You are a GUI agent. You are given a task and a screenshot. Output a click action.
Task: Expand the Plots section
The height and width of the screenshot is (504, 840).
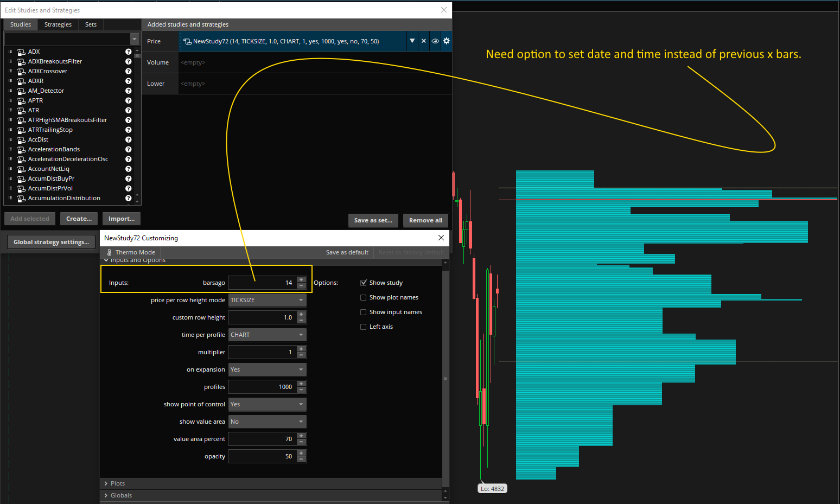click(117, 483)
